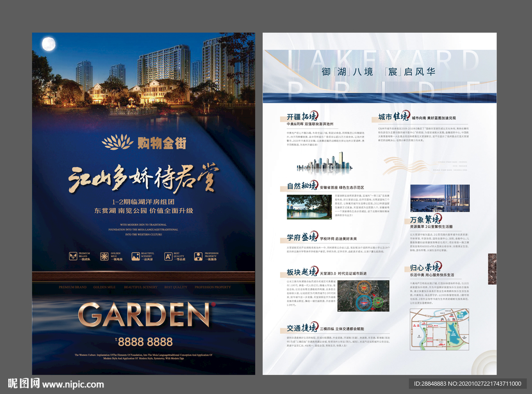Select the subheading 学校环伺 启迪美好未来

click(338, 239)
